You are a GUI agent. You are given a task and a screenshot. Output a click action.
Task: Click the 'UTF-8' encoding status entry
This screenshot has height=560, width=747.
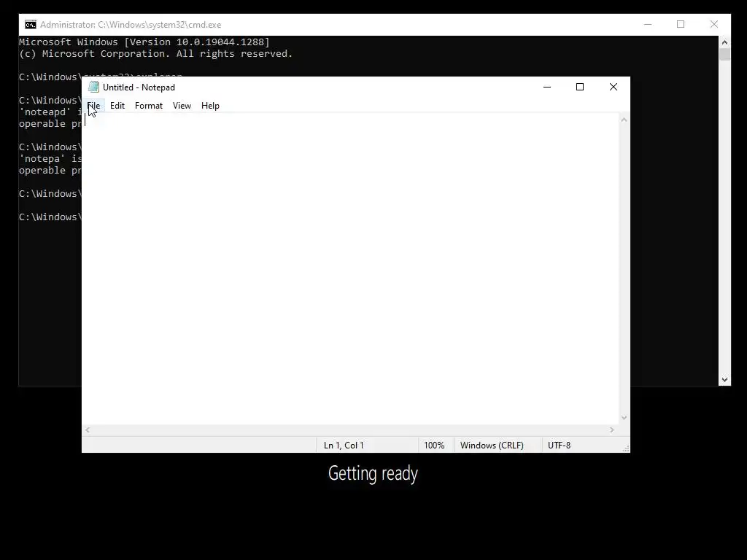click(x=559, y=446)
